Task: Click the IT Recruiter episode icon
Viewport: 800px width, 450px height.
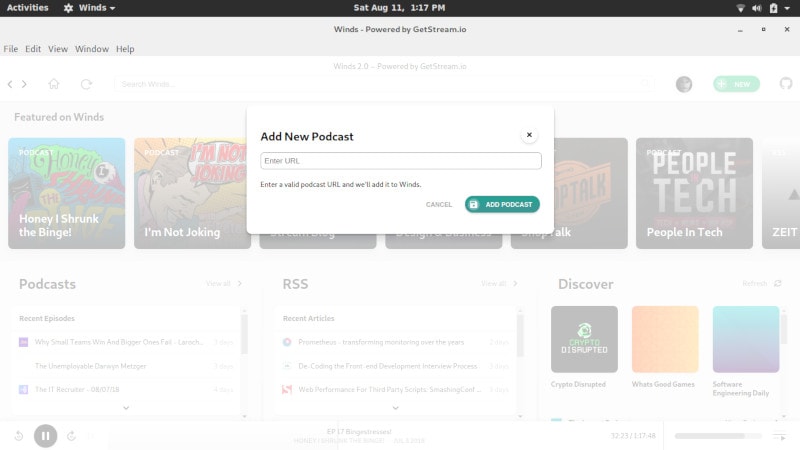Action: 23,389
